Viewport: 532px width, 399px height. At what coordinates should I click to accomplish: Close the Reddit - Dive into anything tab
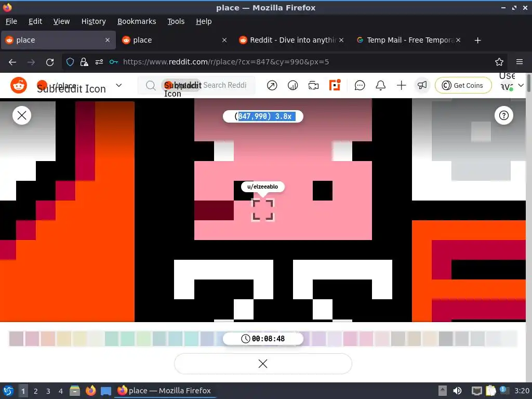(x=341, y=40)
